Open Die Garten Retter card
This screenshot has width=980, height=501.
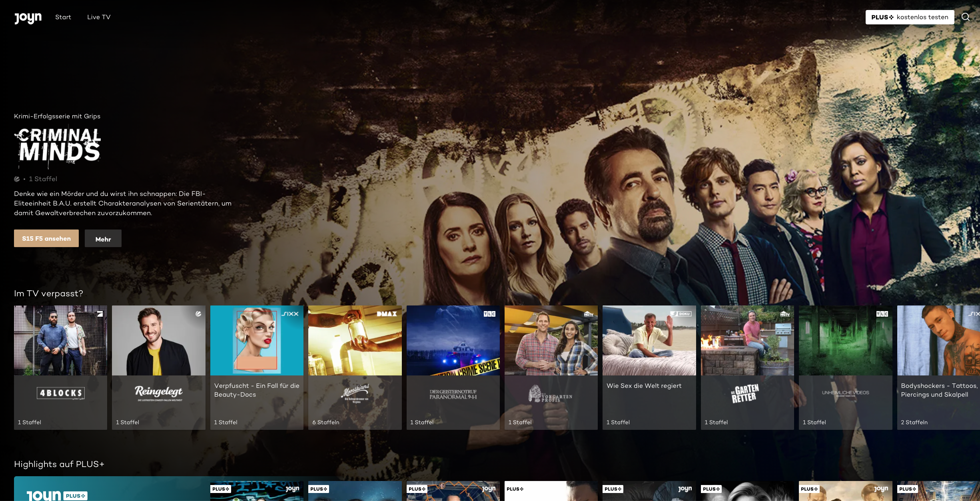click(747, 367)
